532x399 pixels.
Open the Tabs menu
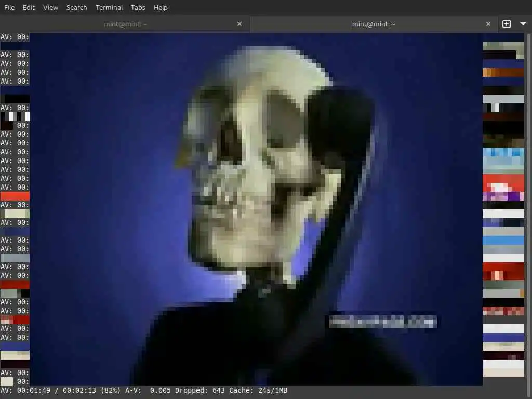138,7
